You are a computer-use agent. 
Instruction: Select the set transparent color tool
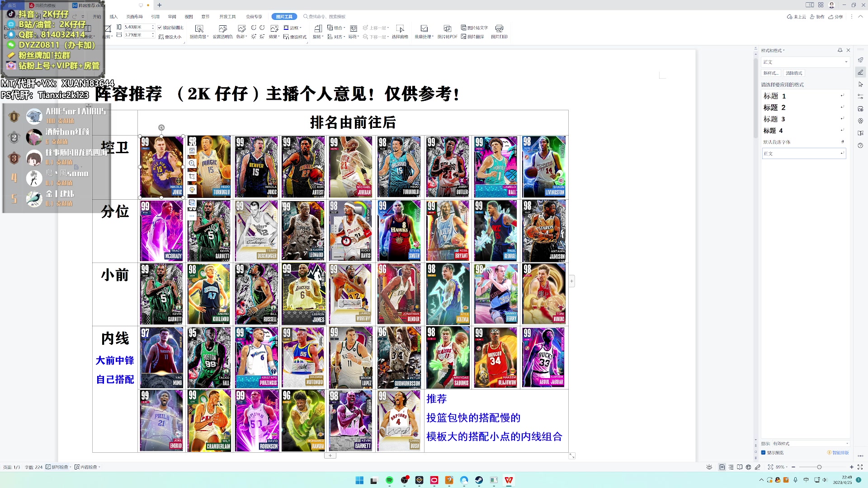(222, 32)
